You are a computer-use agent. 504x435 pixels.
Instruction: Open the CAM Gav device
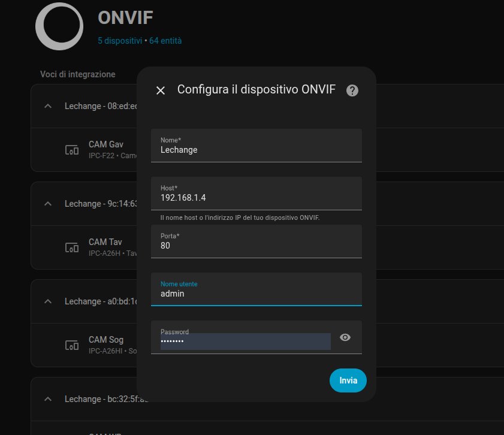[105, 144]
